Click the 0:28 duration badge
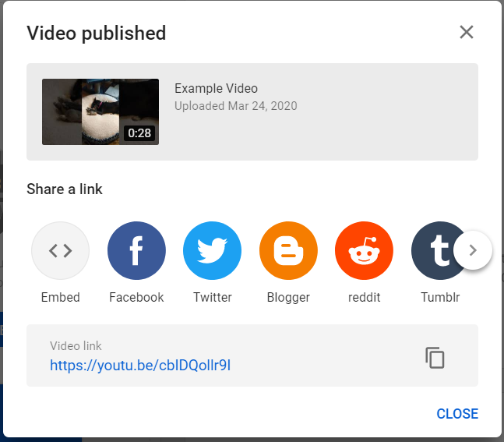The image size is (504, 442). pos(139,133)
